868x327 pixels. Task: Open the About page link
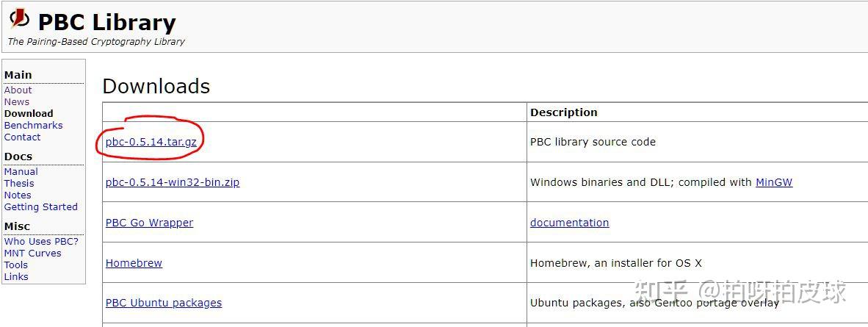tap(18, 90)
